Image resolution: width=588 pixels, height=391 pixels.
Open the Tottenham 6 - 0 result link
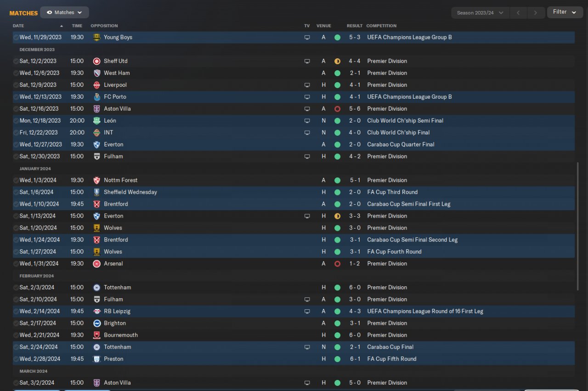[x=355, y=287]
